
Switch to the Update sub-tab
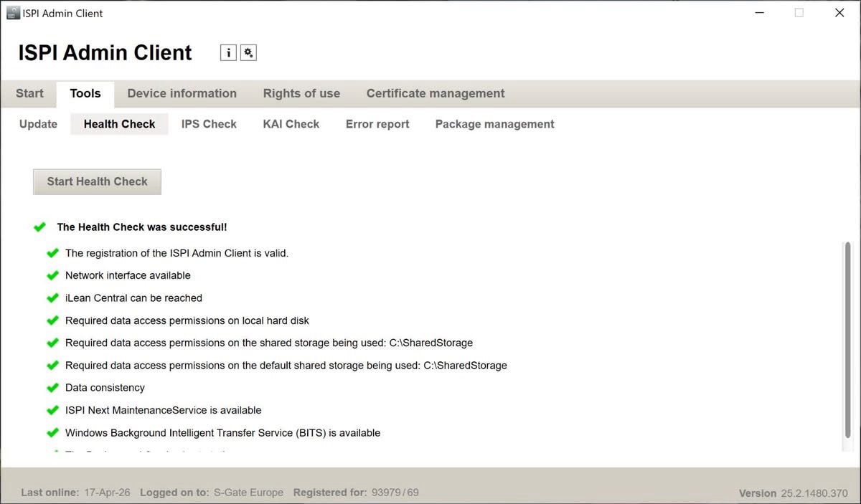[x=37, y=123]
